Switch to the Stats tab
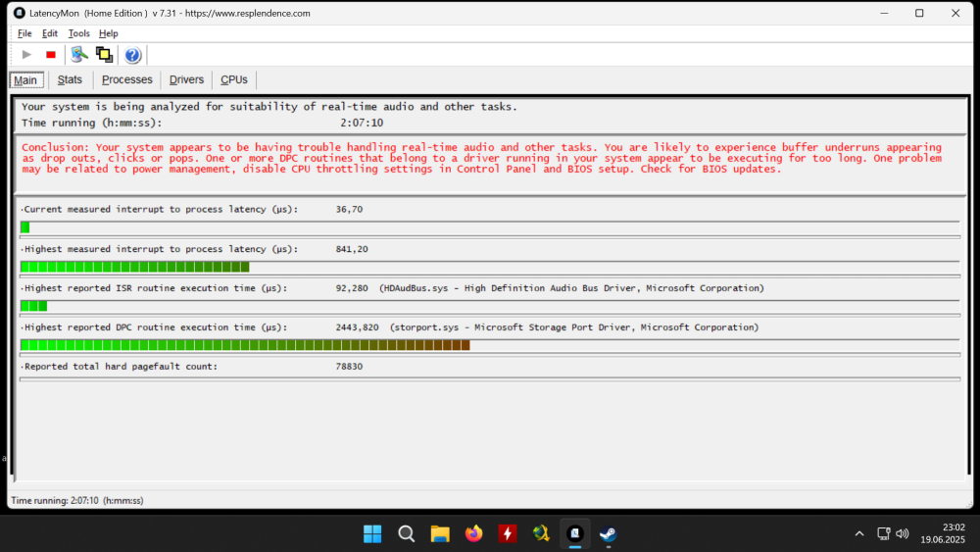 point(70,79)
